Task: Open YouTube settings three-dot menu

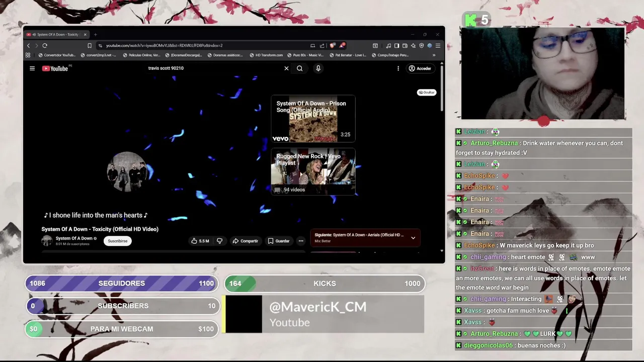Action: tap(398, 68)
